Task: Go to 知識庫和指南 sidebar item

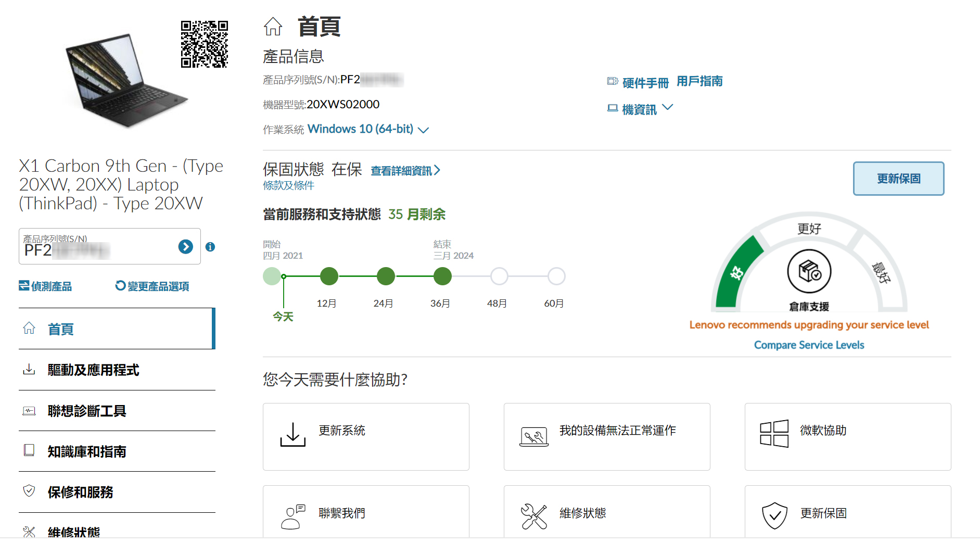Action: click(x=87, y=451)
